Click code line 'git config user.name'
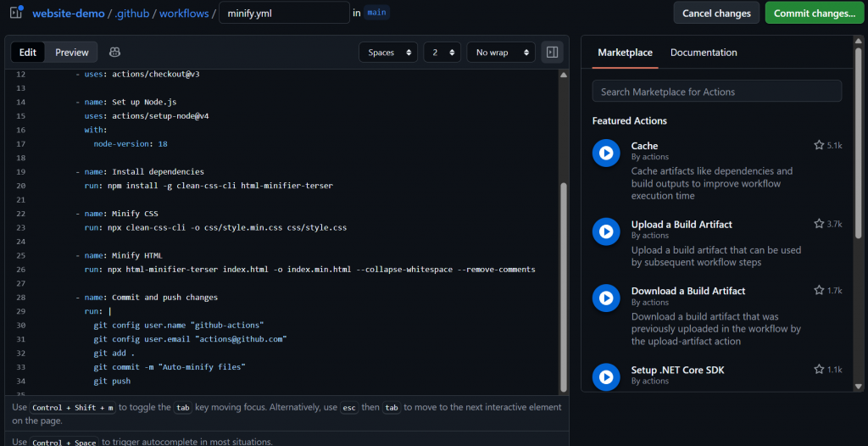The image size is (868, 446). [x=179, y=325]
